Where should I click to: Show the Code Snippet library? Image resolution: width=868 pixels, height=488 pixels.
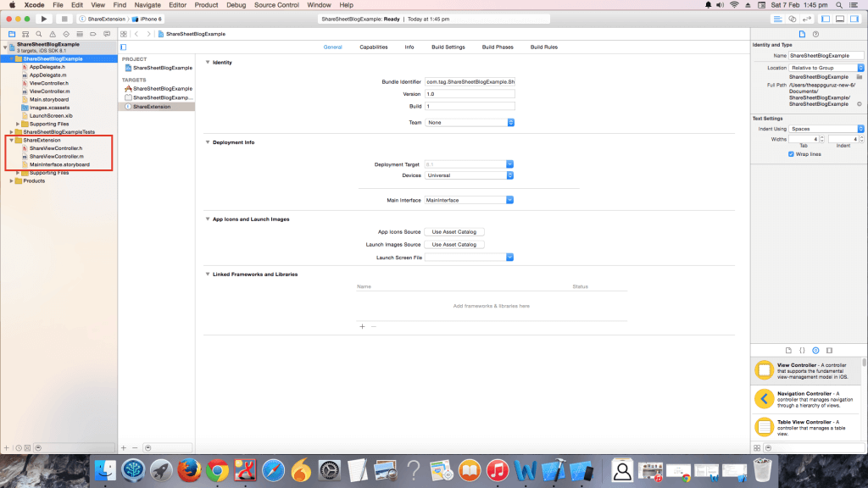(x=802, y=350)
